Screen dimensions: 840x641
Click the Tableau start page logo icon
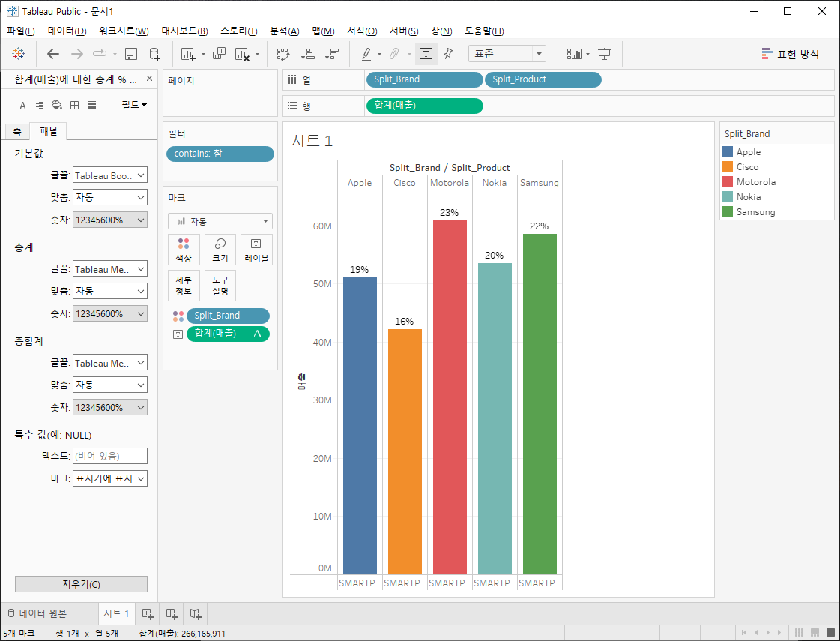point(19,53)
